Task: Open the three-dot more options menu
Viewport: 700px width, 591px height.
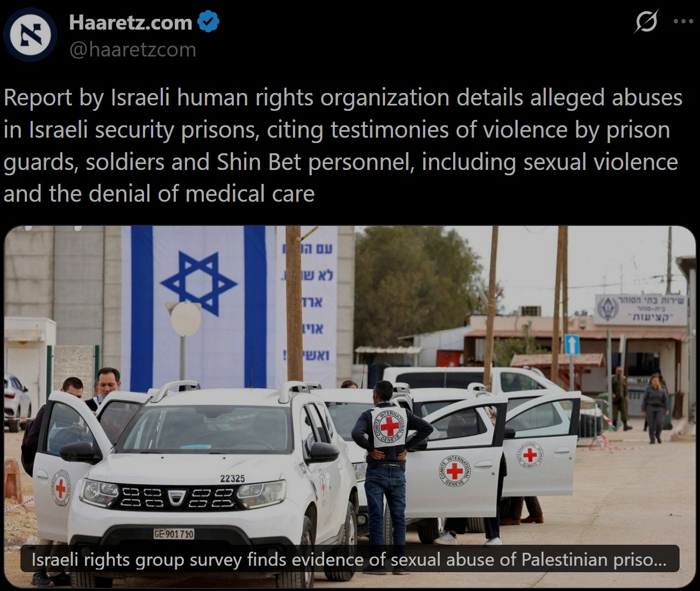Action: click(683, 22)
